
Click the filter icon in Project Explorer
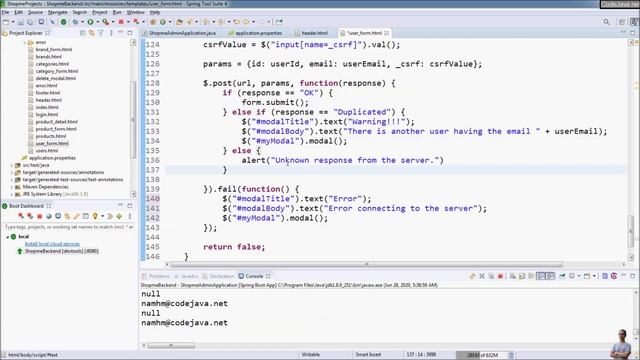point(101,33)
